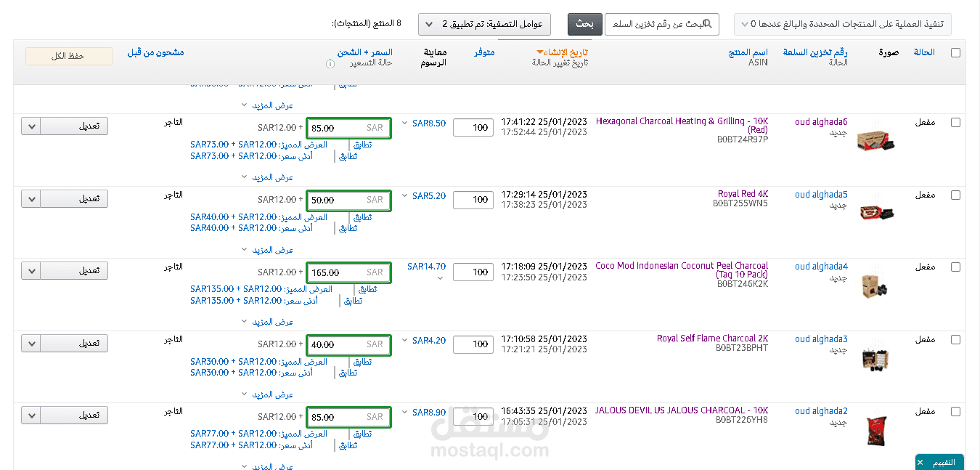
Task: Expand fee preview chevron beside SAR8.50
Action: (x=404, y=123)
